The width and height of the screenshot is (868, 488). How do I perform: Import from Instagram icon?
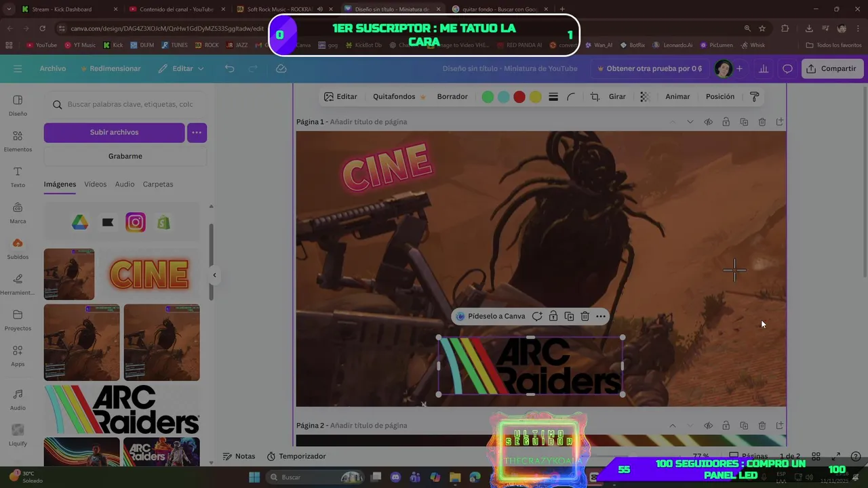136,222
